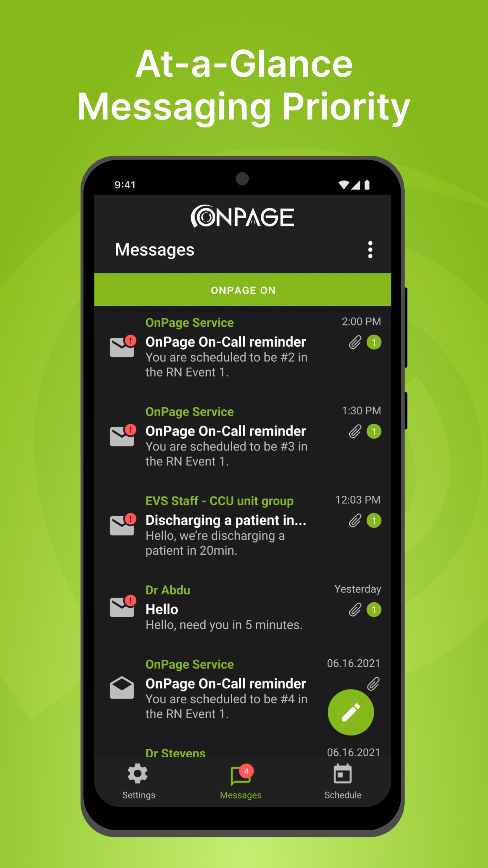
Task: Open the Discharging a patient message
Action: click(243, 526)
